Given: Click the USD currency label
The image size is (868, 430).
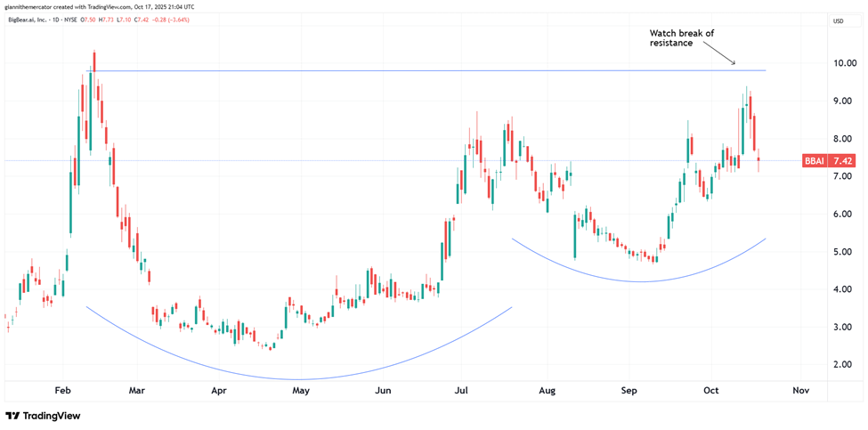Looking at the screenshot, I should [838, 20].
